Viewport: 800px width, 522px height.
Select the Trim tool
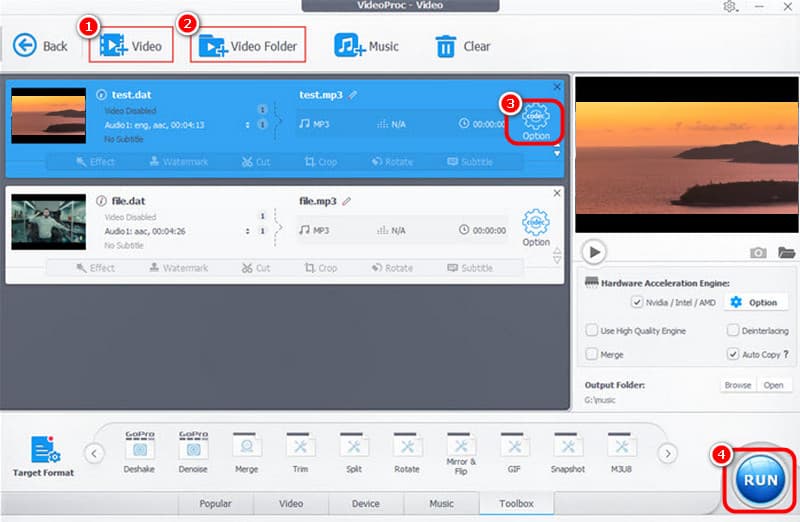[300, 453]
